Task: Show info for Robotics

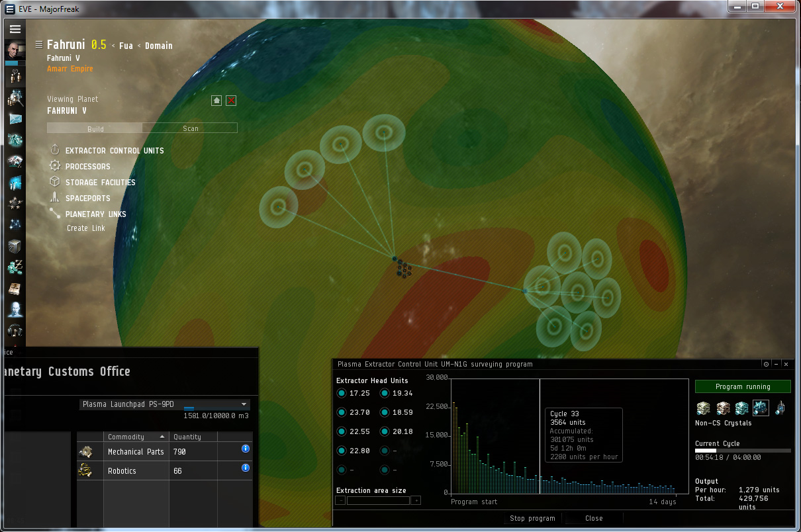Action: (x=246, y=468)
